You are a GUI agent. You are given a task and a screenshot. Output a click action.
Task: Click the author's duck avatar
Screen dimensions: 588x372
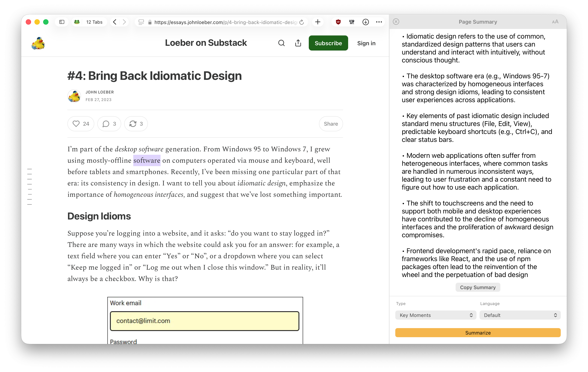[74, 96]
